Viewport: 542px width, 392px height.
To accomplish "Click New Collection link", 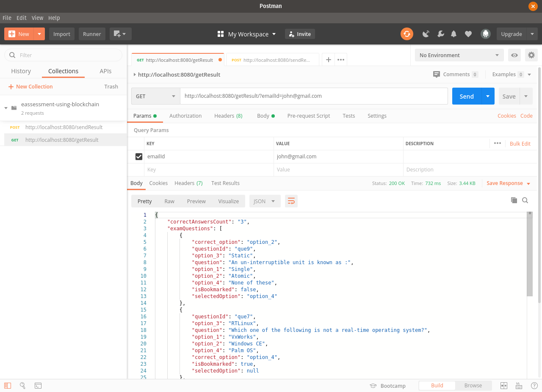I will click(30, 86).
